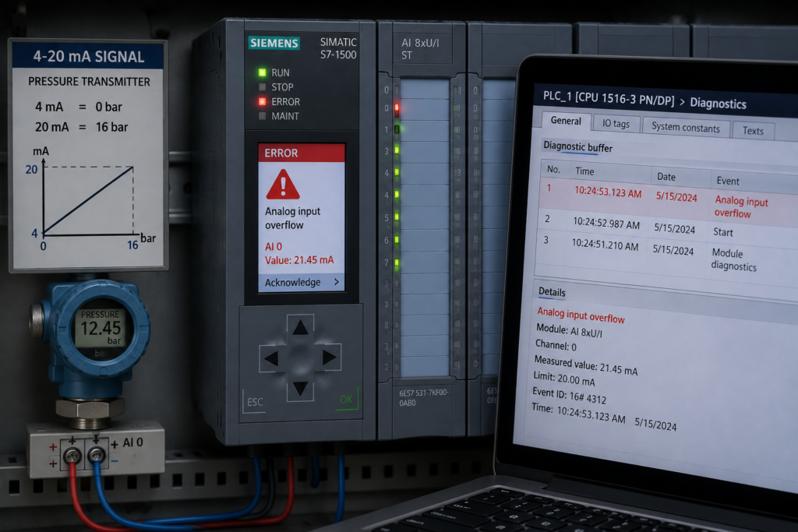Click the RUN status LED
The image size is (798, 532).
(262, 72)
